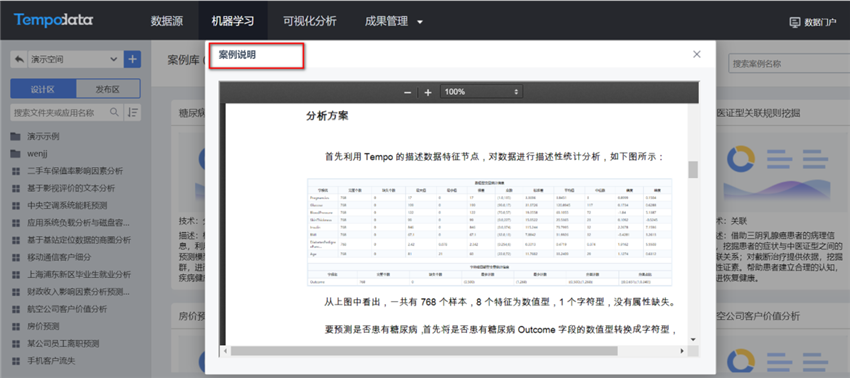Click the back arrow beside 演示空间

[20, 59]
